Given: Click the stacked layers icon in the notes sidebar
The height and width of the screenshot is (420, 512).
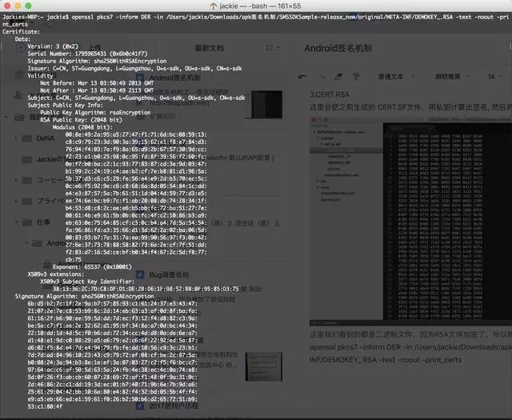Looking at the screenshot, I should [19, 74].
